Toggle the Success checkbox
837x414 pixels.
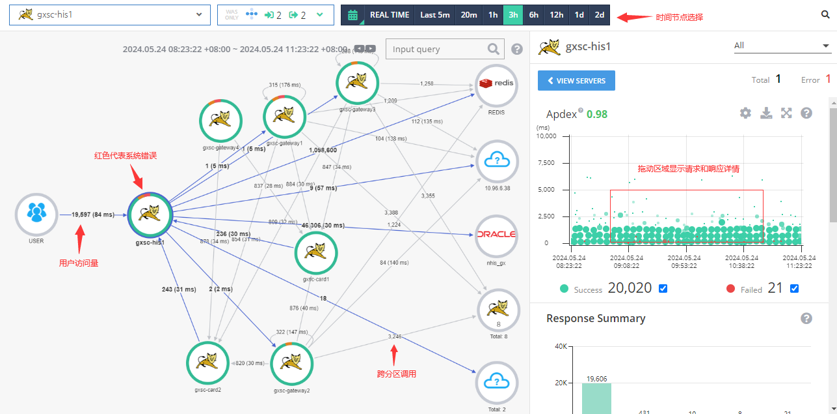tap(663, 289)
